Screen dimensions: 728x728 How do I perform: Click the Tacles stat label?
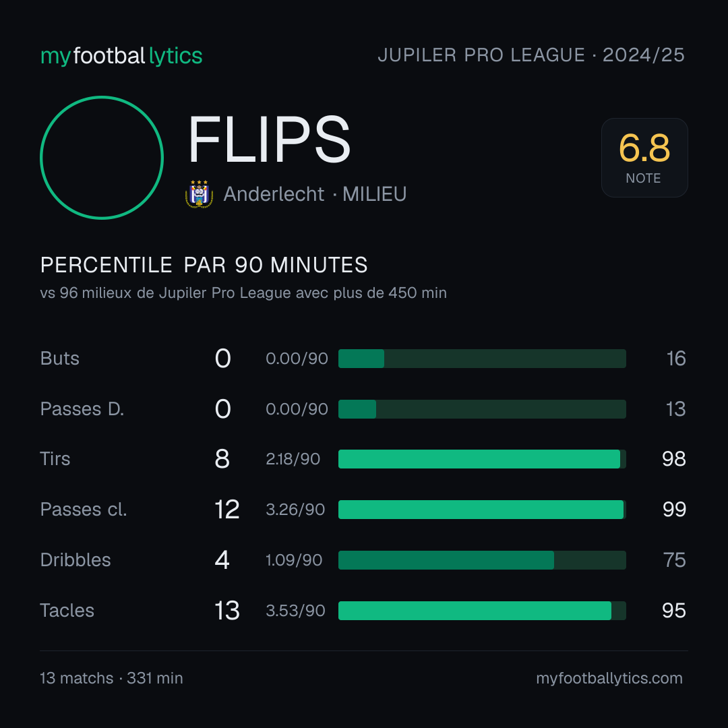[x=67, y=611]
